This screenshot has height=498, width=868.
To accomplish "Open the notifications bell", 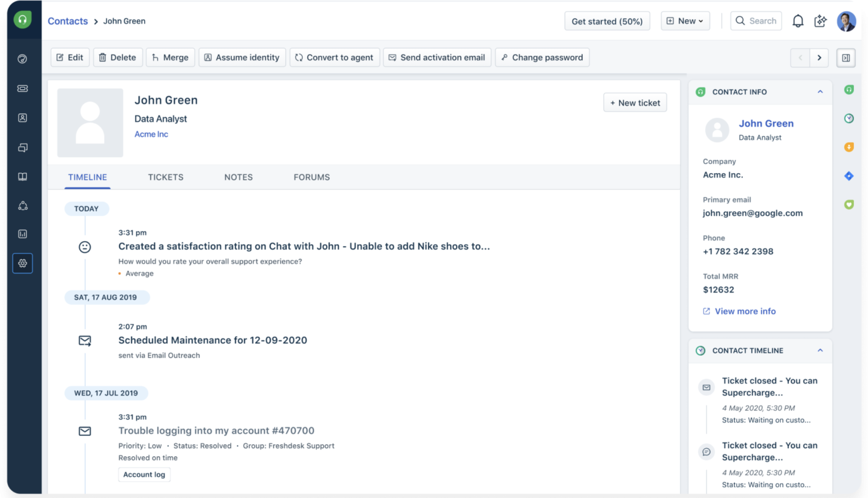I will (798, 21).
